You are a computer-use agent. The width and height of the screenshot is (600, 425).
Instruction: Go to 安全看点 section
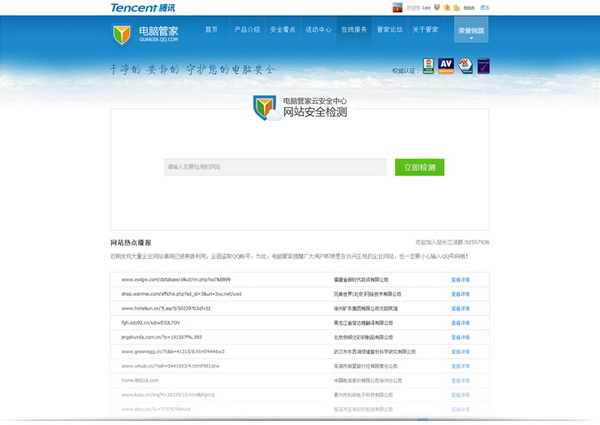tap(282, 30)
